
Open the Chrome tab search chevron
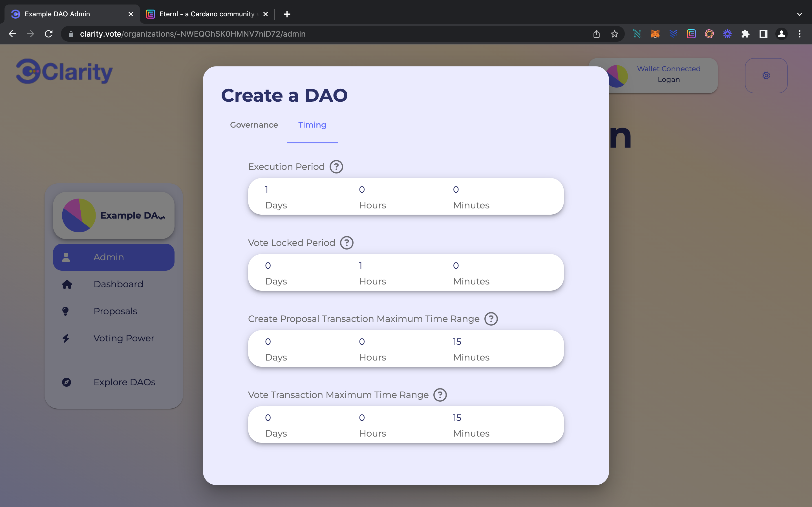coord(799,14)
